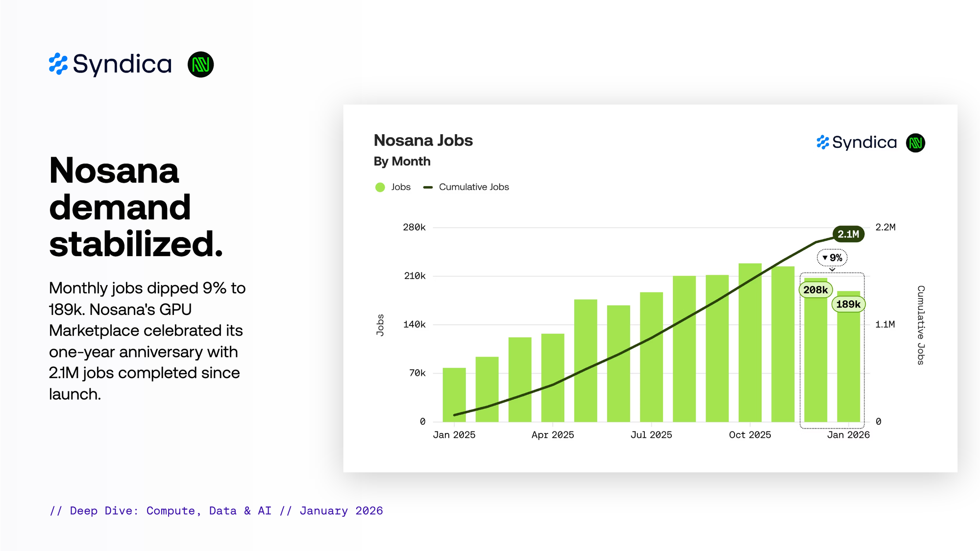Click the Jan 2025 axis label
The image size is (980, 551).
(454, 435)
